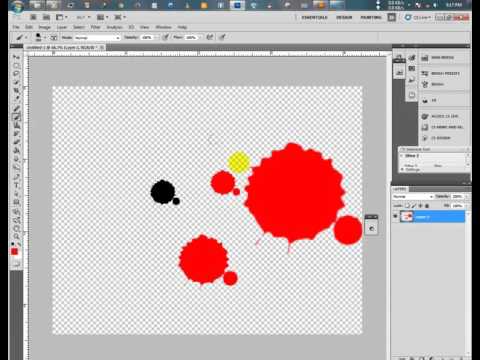
Task: Open the CS Review panel
Action: [x=442, y=138]
